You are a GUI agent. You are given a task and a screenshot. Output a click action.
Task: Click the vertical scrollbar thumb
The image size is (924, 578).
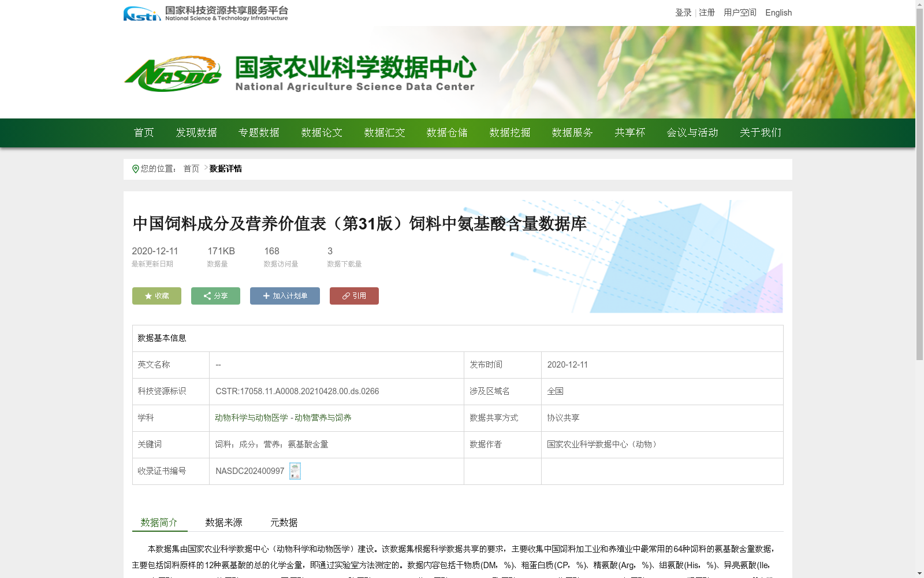point(919,184)
